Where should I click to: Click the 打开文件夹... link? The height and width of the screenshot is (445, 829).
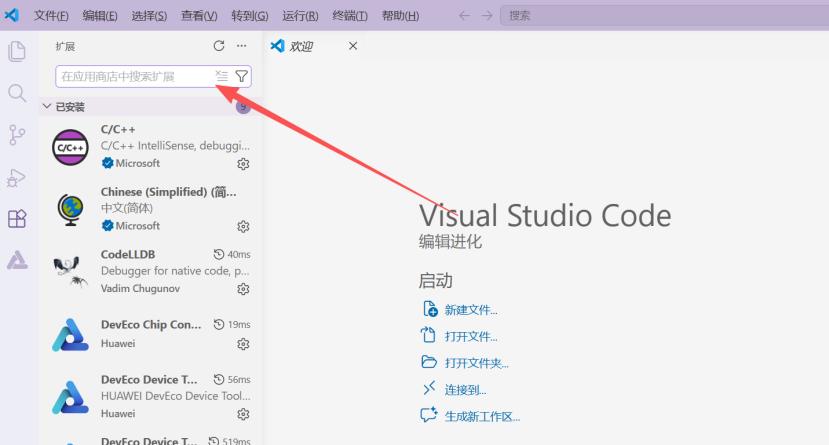pyautogui.click(x=476, y=363)
